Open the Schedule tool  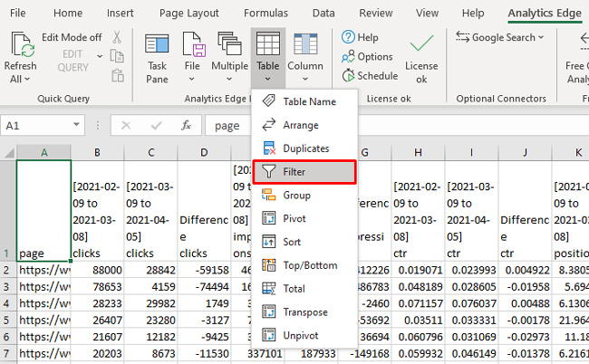(x=371, y=76)
